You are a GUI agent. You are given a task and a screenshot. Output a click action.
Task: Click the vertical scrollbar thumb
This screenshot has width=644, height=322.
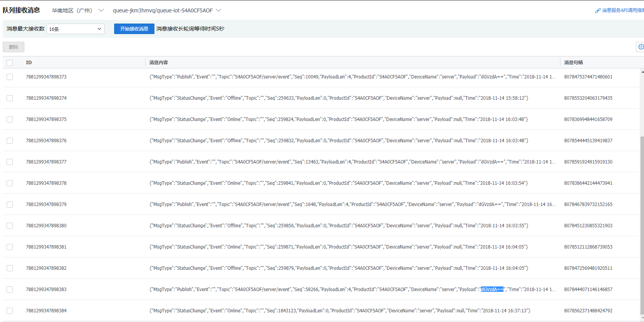click(x=642, y=224)
